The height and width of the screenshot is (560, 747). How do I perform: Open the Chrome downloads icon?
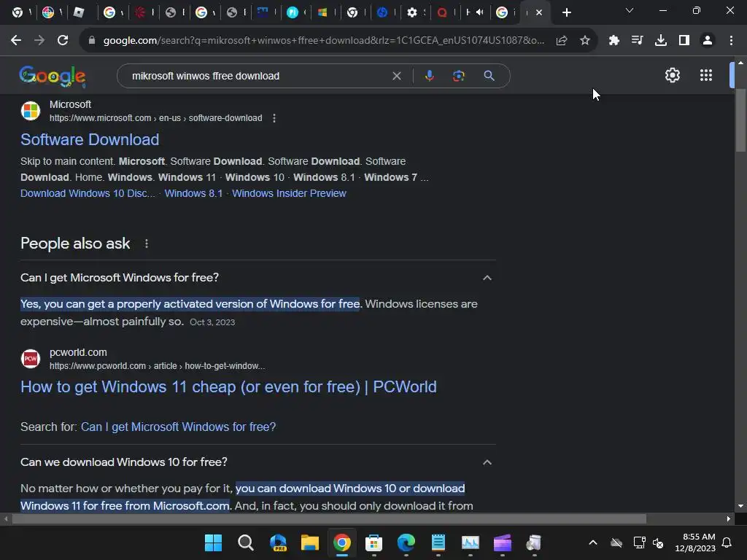(661, 41)
